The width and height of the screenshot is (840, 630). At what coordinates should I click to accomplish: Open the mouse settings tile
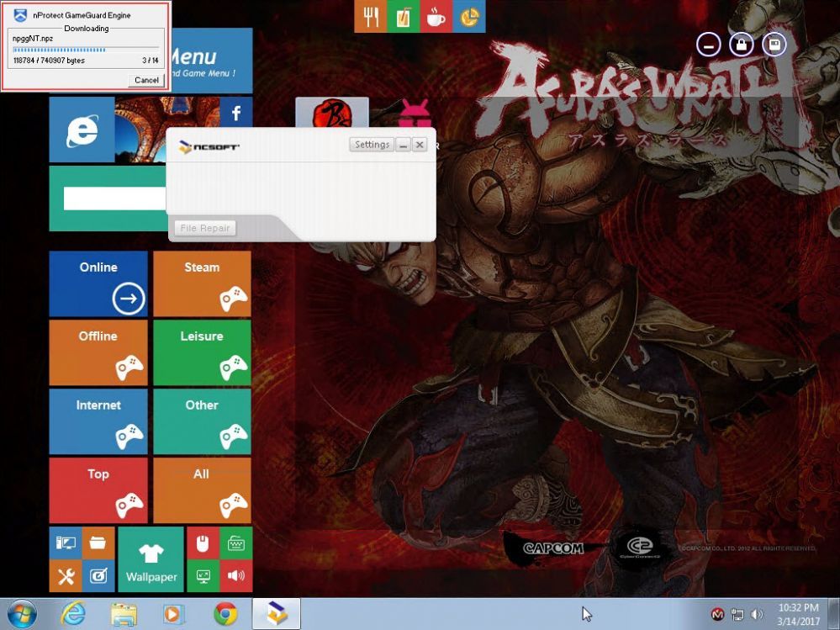coord(203,543)
